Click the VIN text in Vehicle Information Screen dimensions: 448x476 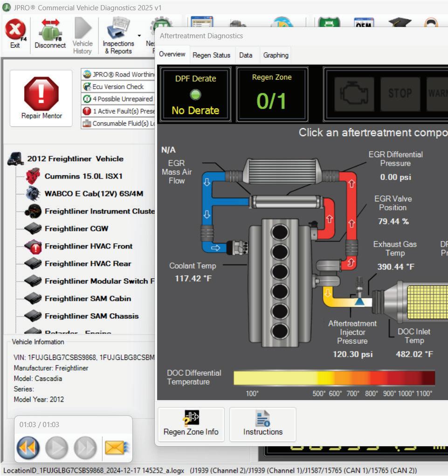pyautogui.click(x=84, y=357)
